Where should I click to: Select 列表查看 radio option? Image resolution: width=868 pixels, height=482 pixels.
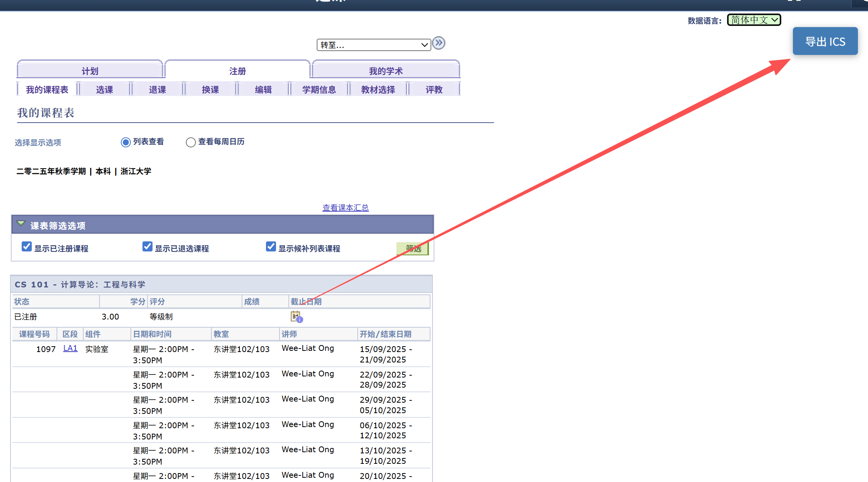tap(125, 142)
